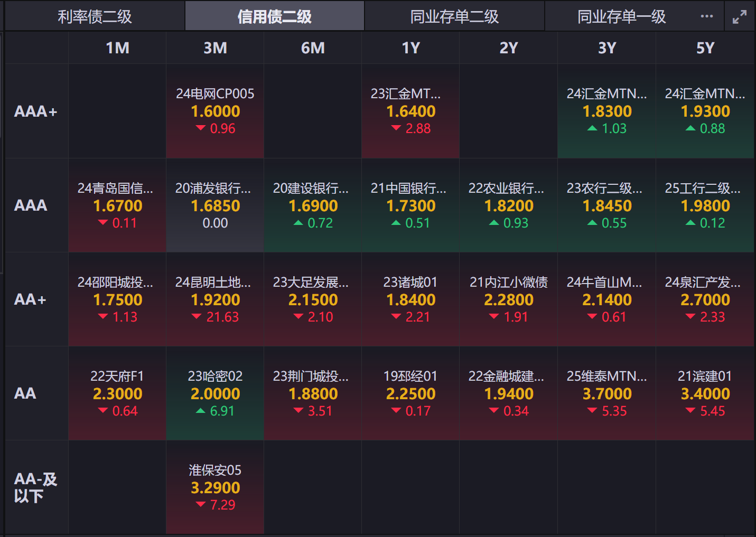Go to the 同业存单一级 tab
This screenshot has height=537, width=756.
tap(621, 16)
